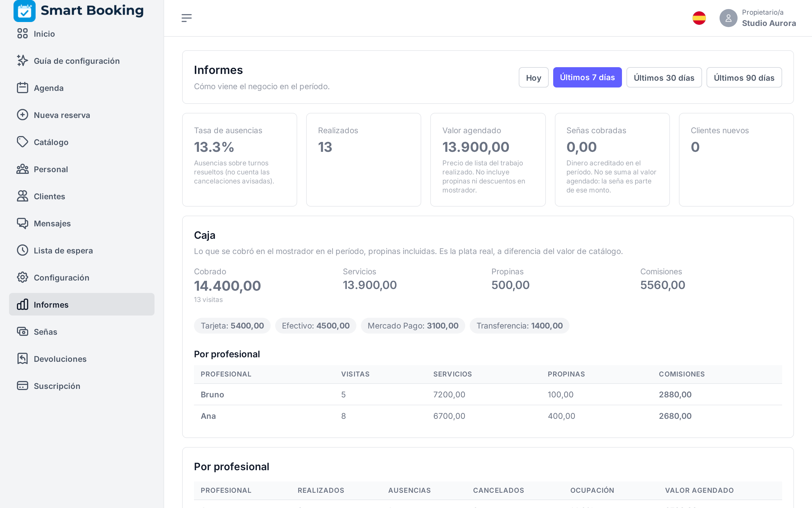This screenshot has width=812, height=508.
Task: Click the OCUPACIÓN column header
Action: [592, 491]
